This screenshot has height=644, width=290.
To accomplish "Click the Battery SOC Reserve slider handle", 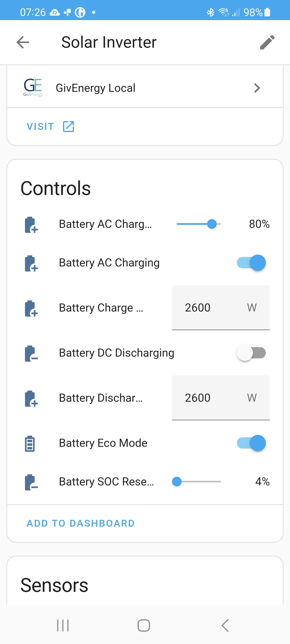I will click(x=177, y=481).
